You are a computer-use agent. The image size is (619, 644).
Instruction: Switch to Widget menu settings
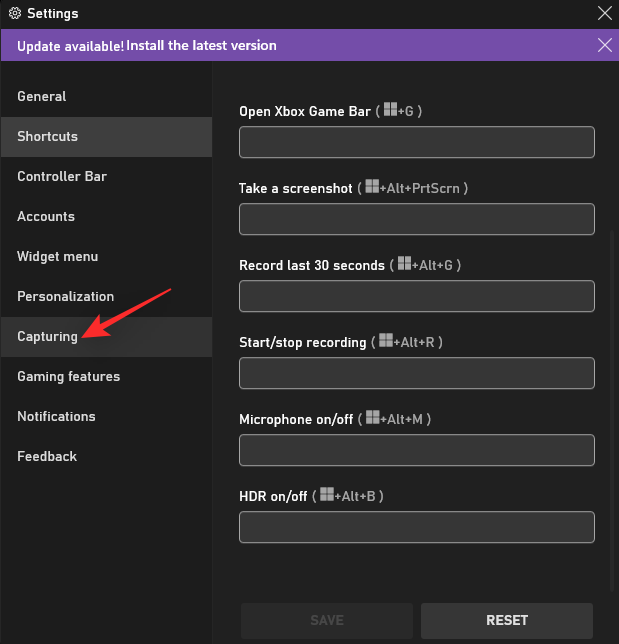pos(58,257)
